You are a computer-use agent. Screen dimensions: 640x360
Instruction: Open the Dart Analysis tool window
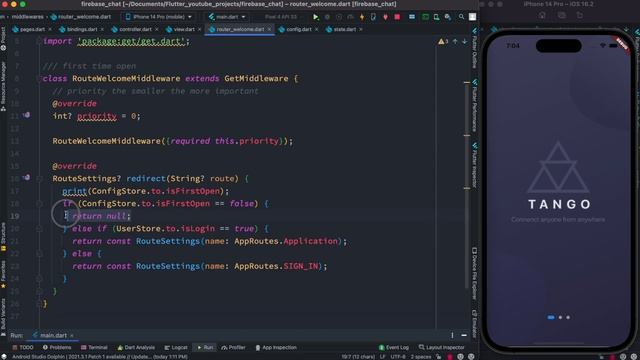tap(136, 347)
